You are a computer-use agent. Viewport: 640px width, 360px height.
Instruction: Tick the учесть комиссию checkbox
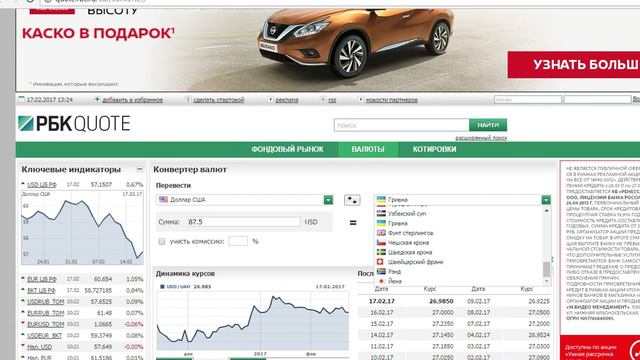(162, 242)
